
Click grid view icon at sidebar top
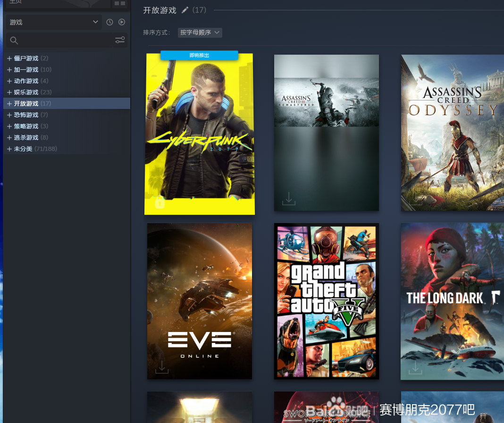[120, 3]
